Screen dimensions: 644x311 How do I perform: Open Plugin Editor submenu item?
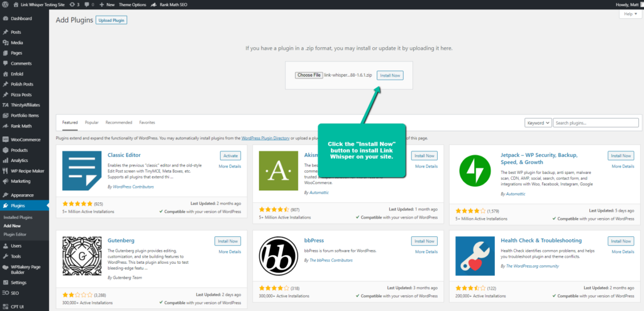[x=15, y=234]
